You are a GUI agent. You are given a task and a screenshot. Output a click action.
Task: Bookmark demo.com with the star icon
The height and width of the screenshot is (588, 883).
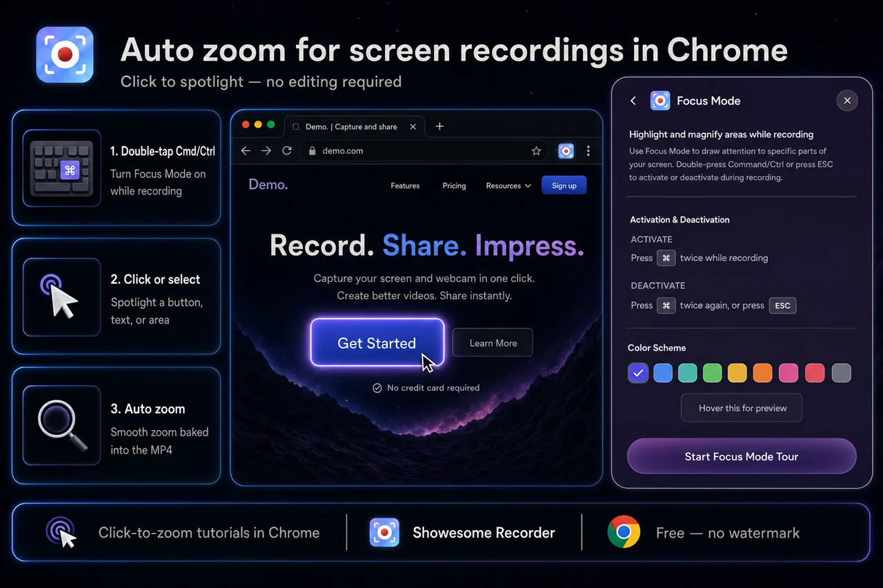[x=536, y=151]
